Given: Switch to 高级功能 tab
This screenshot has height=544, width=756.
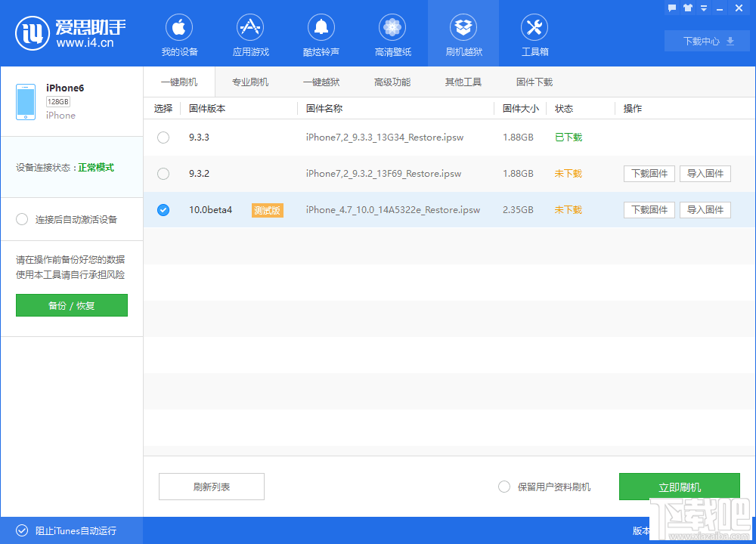Looking at the screenshot, I should coord(392,82).
